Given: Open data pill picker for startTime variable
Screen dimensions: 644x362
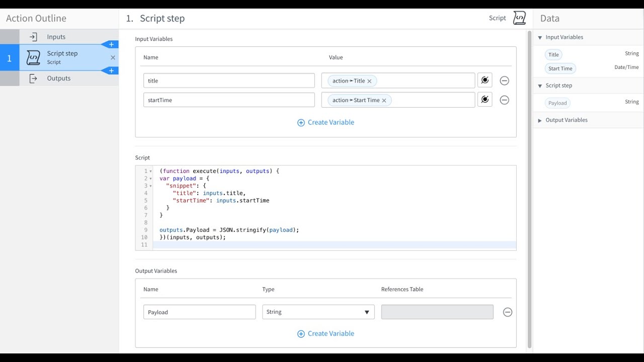Looking at the screenshot, I should (485, 100).
